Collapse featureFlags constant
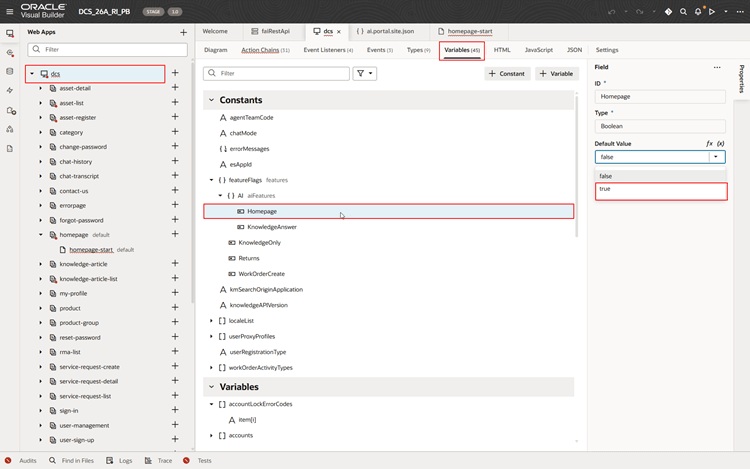Viewport: 750px width, 469px height. (x=211, y=180)
